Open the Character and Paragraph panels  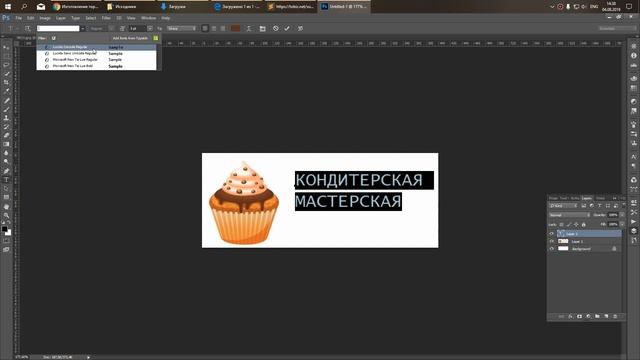[262, 29]
